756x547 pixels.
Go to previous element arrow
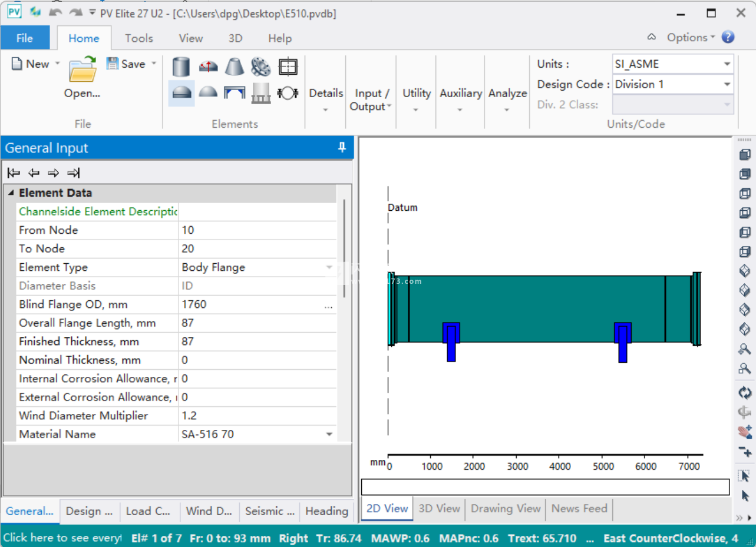(34, 173)
